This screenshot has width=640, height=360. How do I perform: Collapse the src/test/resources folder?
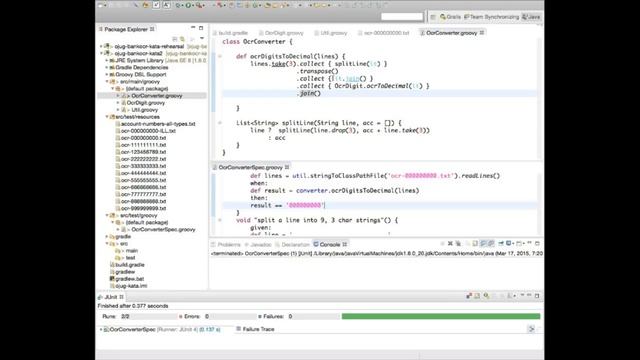tap(107, 117)
